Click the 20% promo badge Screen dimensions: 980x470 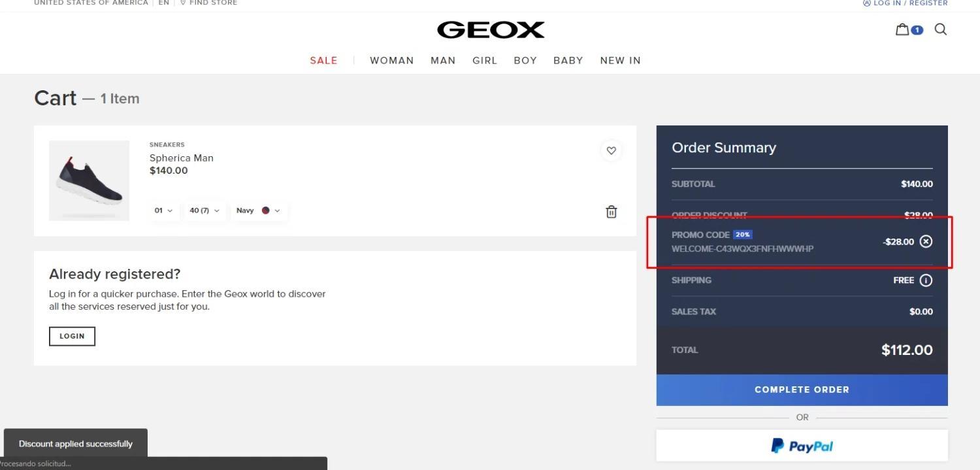tap(743, 235)
